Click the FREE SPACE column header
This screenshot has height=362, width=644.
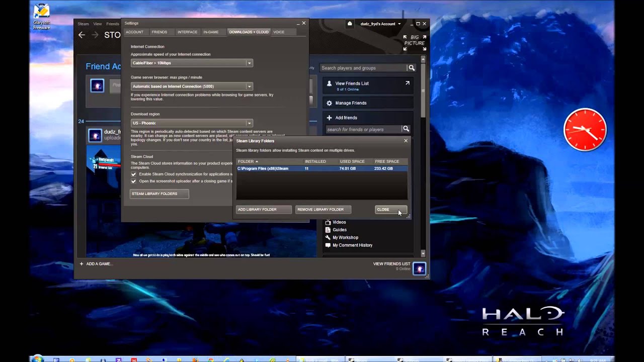pyautogui.click(x=387, y=161)
